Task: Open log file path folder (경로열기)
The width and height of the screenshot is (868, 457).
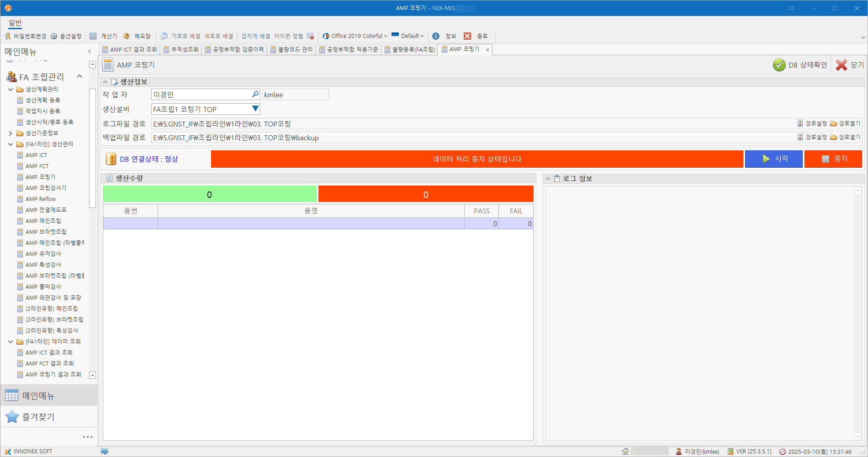Action: tap(845, 123)
